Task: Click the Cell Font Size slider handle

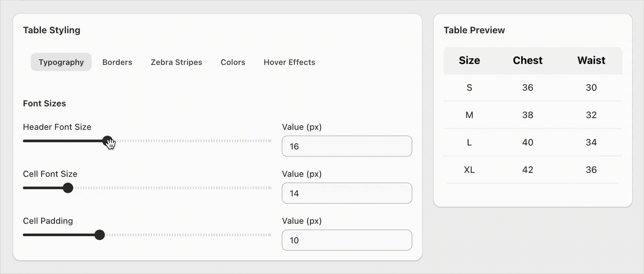Action: [x=68, y=188]
